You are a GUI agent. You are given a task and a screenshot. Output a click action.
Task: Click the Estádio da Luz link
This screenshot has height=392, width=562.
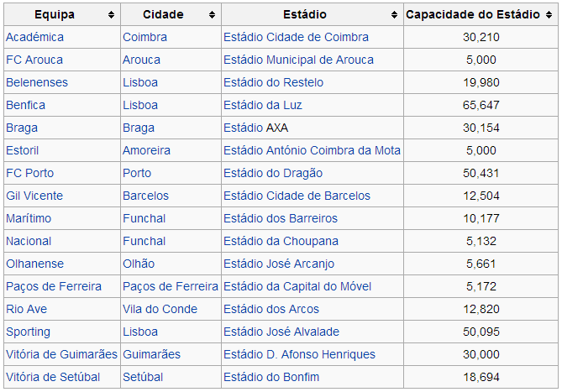(263, 105)
